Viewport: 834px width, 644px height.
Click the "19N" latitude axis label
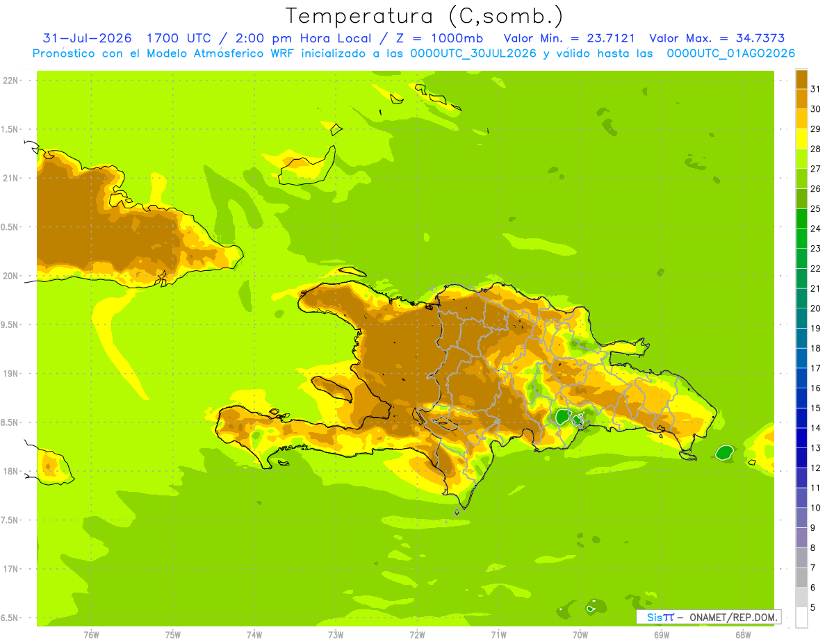click(x=11, y=373)
